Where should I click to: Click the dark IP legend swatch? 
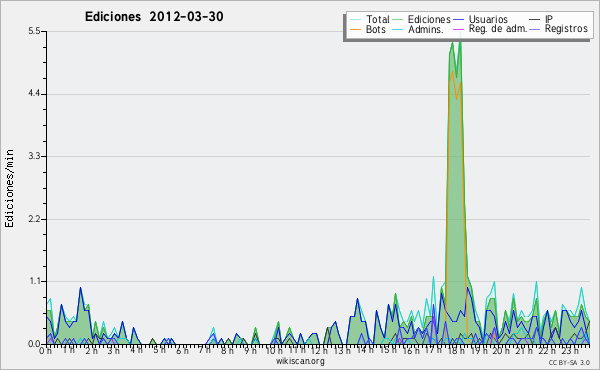(x=535, y=20)
